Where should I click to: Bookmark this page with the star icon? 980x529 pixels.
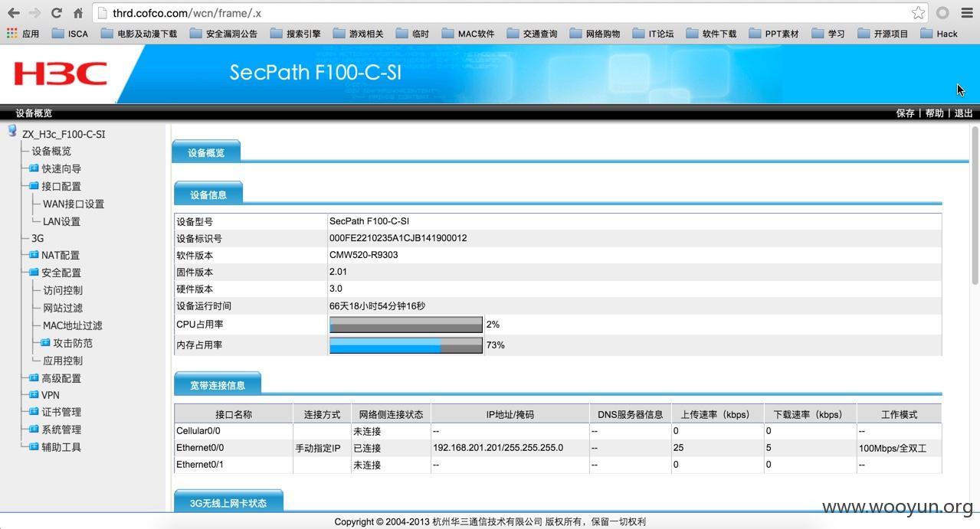[x=918, y=13]
